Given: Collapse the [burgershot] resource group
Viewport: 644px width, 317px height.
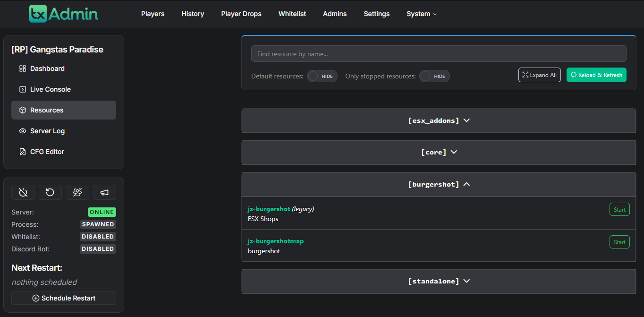Looking at the screenshot, I should point(439,184).
